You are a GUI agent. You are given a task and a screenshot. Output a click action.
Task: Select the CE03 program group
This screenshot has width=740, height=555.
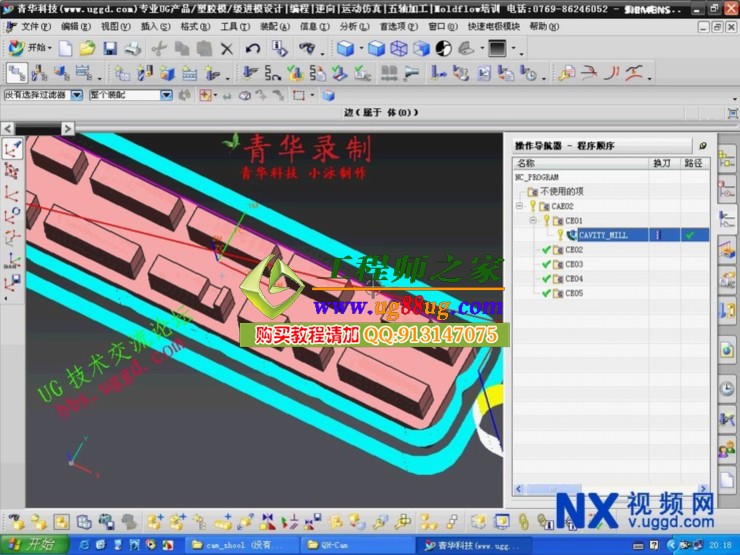[x=573, y=264]
